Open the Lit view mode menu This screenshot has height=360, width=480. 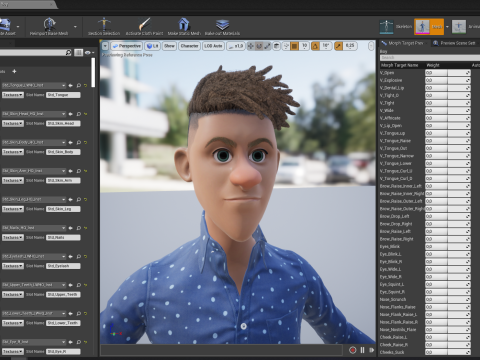pyautogui.click(x=153, y=46)
